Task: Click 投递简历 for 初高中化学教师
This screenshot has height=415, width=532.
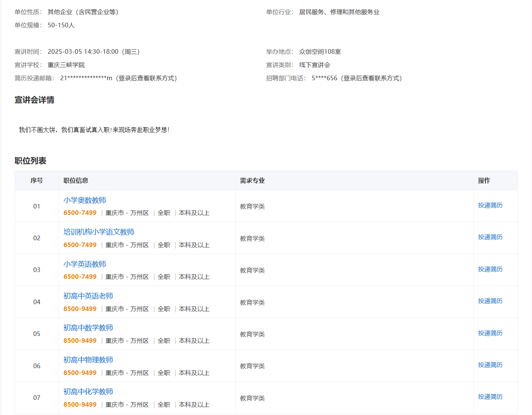Action: (490, 396)
